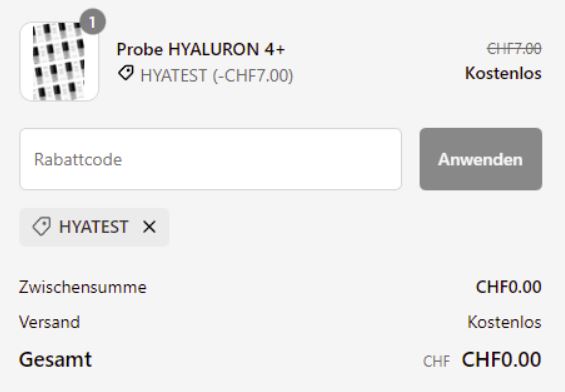565x392 pixels.
Task: Click the quantity badge on the product image
Action: pos(93,22)
